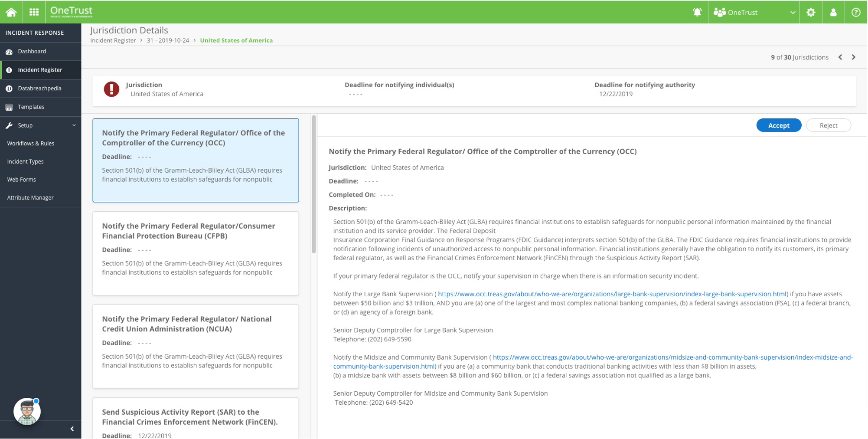Open Databreachpedia in sidebar
The image size is (868, 439).
pyautogui.click(x=41, y=88)
